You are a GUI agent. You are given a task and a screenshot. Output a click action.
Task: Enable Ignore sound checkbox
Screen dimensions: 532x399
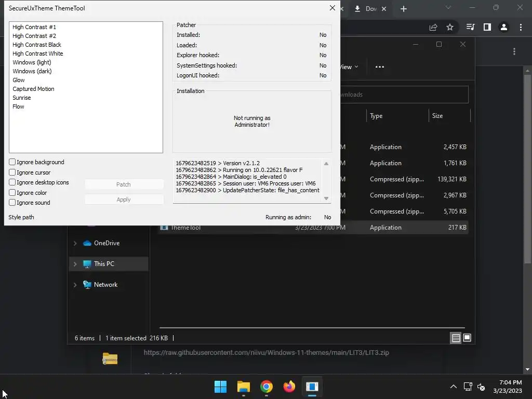pos(12,203)
